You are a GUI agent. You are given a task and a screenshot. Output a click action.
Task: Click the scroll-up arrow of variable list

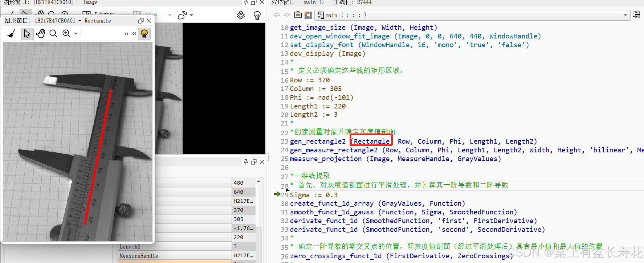point(259,181)
